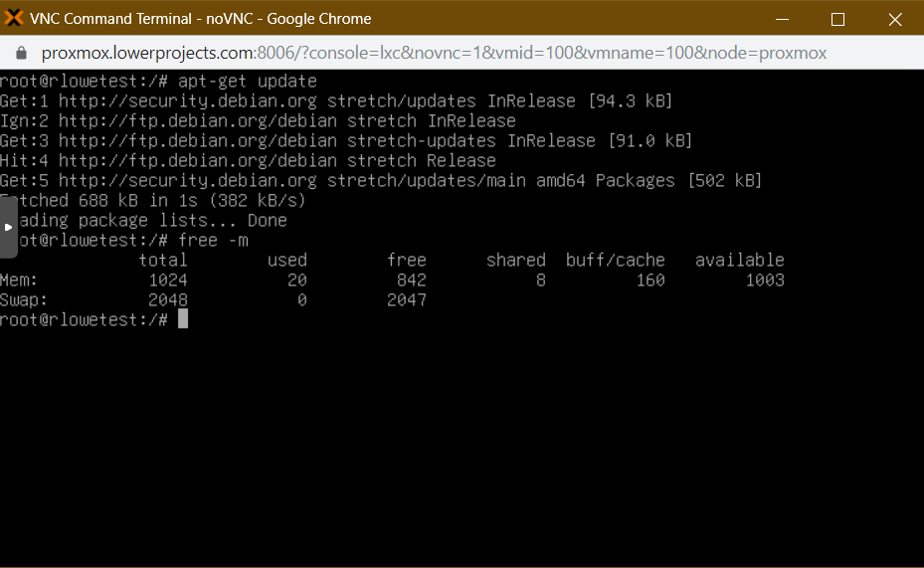The width and height of the screenshot is (924, 568).
Task: Click the 'buff/cache' column header
Action: (x=616, y=260)
